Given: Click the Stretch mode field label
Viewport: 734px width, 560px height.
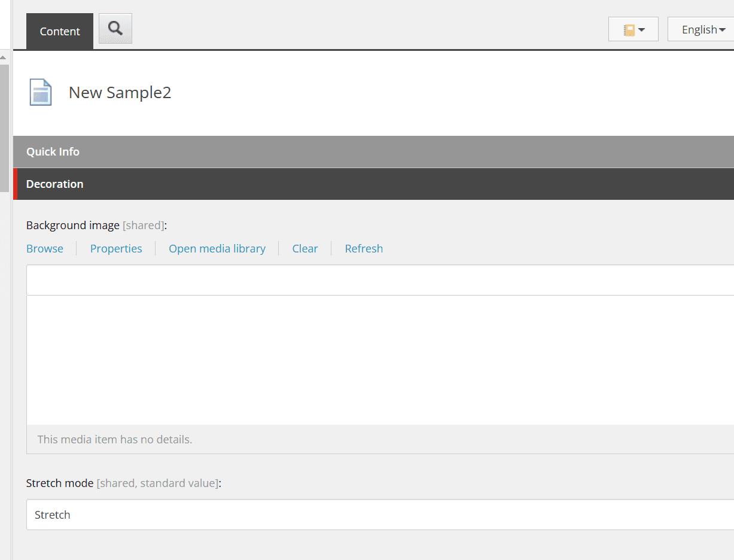Looking at the screenshot, I should click(60, 483).
